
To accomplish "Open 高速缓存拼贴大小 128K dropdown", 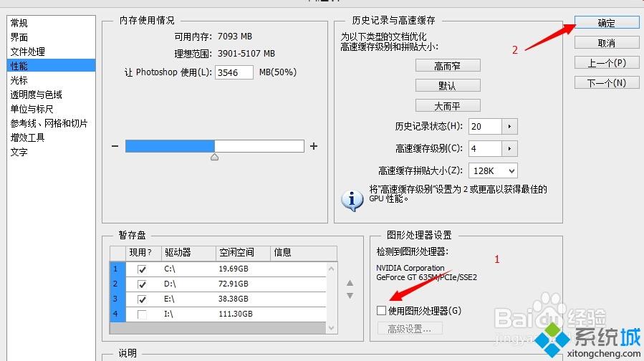I will point(493,171).
